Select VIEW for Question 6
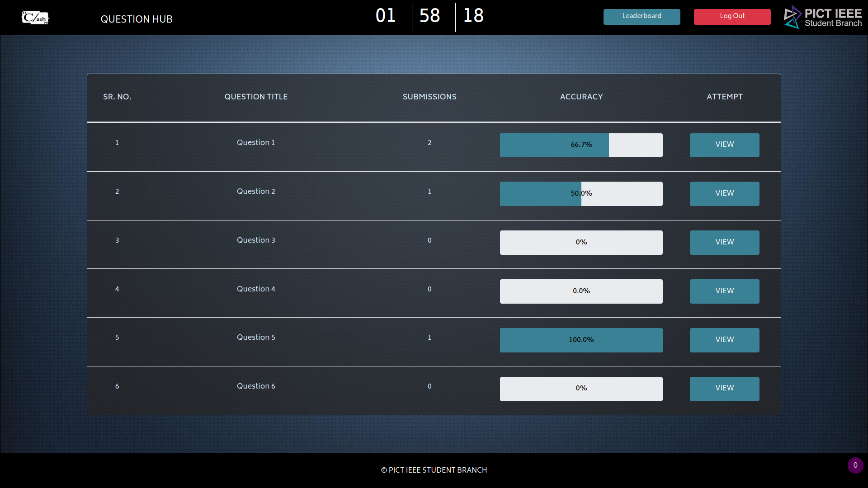868x488 pixels. (x=724, y=389)
